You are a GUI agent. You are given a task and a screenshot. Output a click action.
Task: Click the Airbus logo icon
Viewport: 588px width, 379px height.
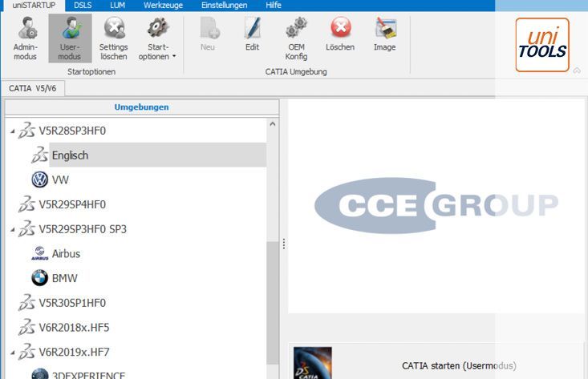(x=40, y=253)
